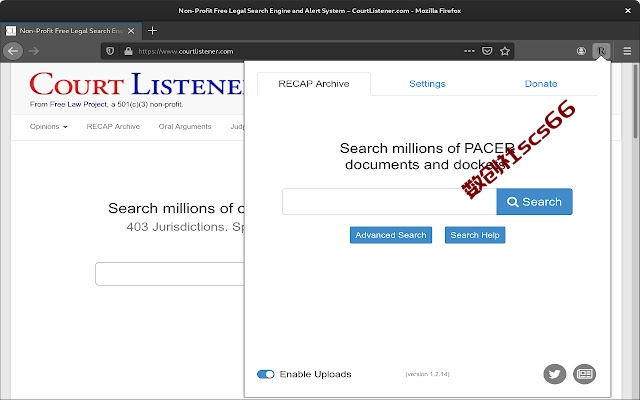Open the Firefox account icon
This screenshot has width=640, height=400.
[581, 51]
